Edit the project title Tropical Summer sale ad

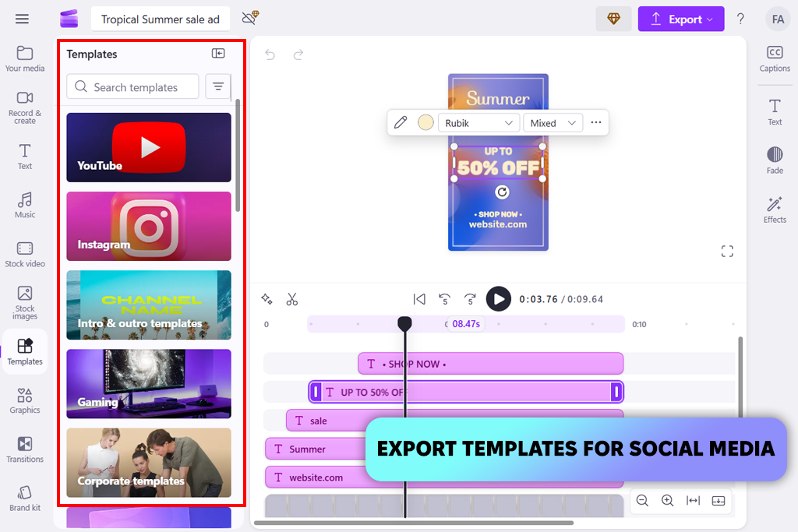[161, 19]
